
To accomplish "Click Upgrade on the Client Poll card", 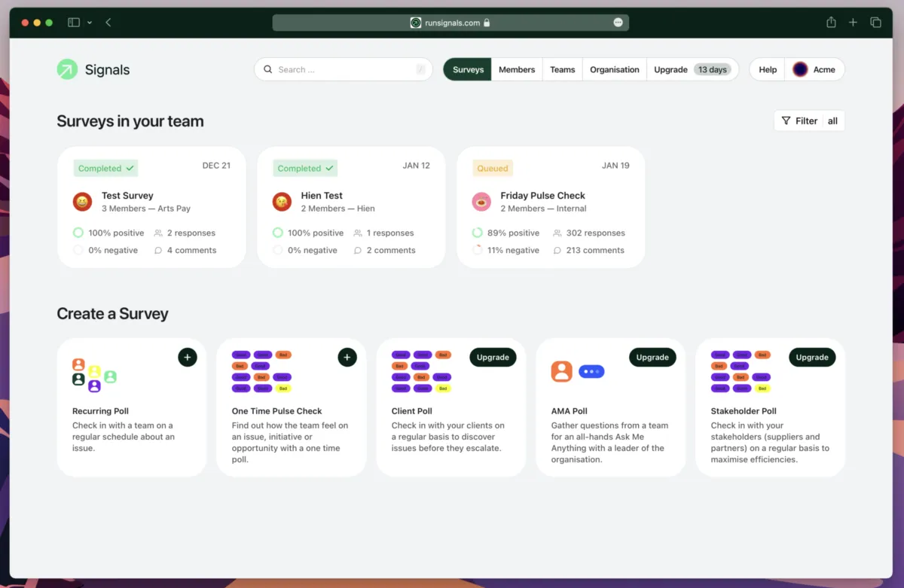I will (x=493, y=357).
